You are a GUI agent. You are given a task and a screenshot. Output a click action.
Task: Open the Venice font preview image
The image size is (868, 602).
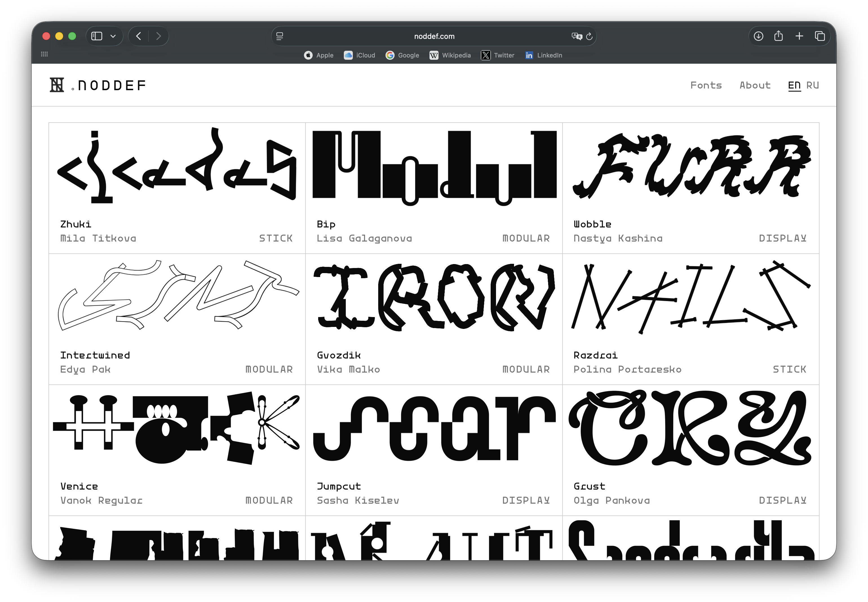pos(176,428)
